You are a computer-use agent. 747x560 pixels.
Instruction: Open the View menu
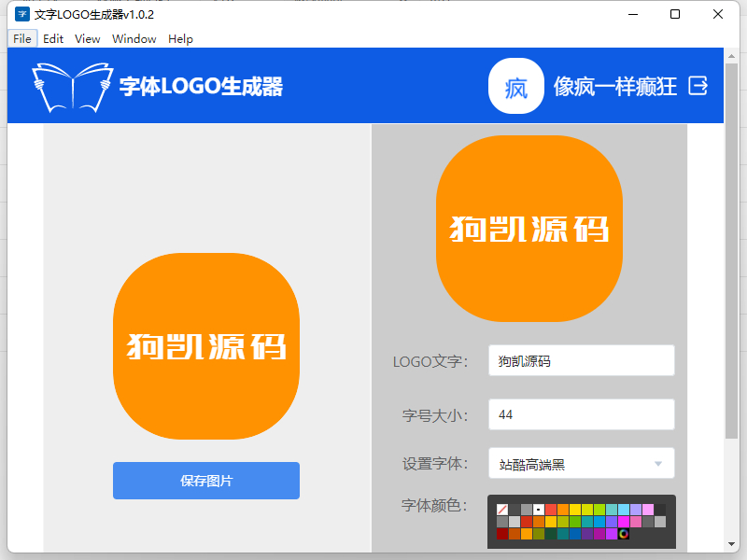87,38
